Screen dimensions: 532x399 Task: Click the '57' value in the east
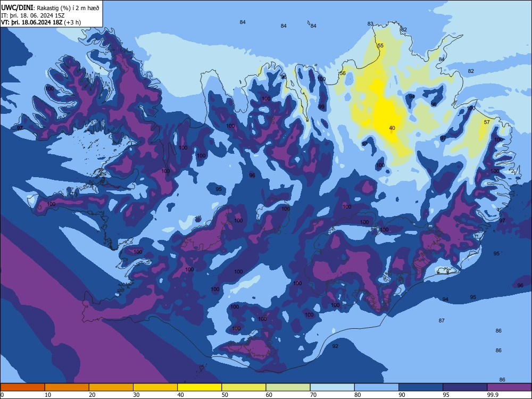pyautogui.click(x=487, y=122)
